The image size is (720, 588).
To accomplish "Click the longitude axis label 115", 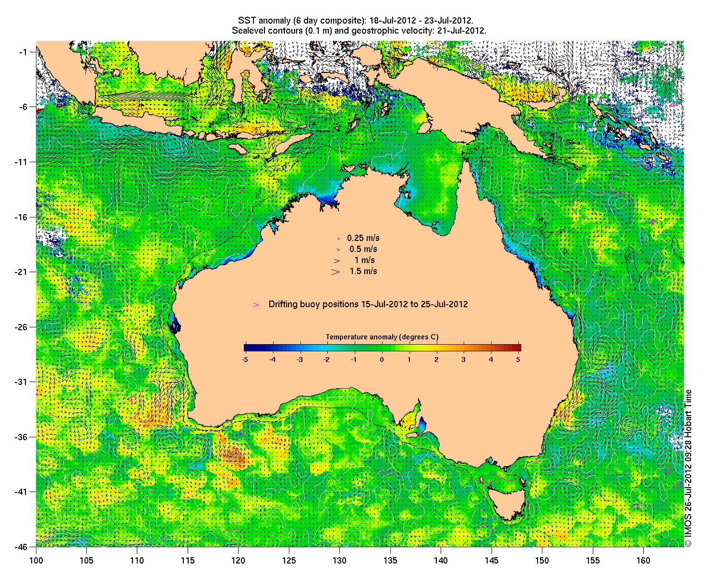I will click(x=188, y=561).
